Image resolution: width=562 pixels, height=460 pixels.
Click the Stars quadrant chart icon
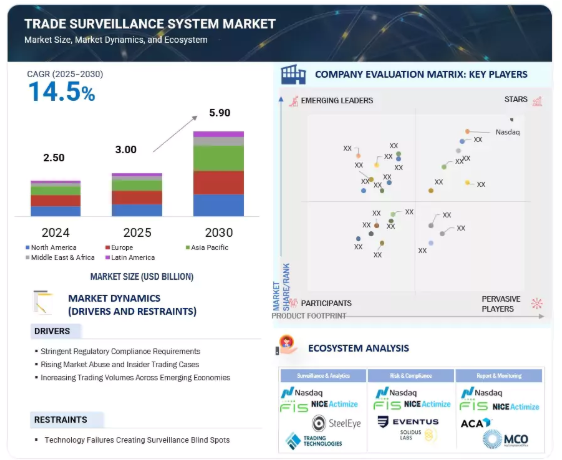pos(537,101)
